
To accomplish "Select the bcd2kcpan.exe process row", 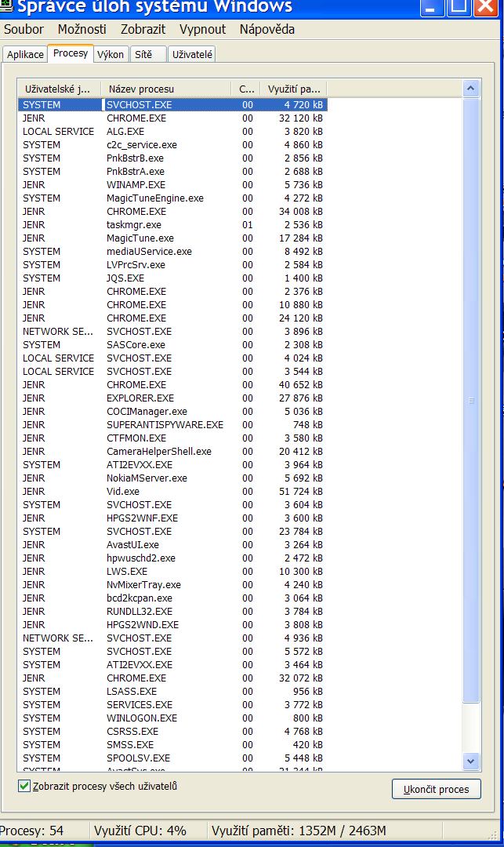I will (x=172, y=598).
